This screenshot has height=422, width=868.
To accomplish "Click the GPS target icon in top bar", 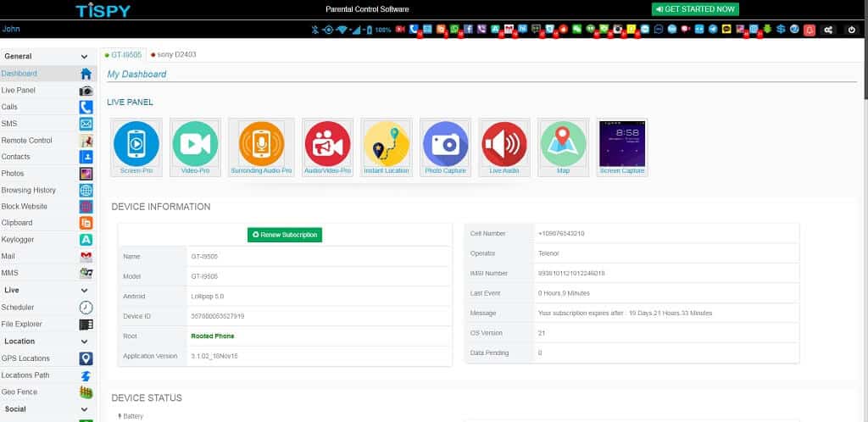I will (x=328, y=30).
